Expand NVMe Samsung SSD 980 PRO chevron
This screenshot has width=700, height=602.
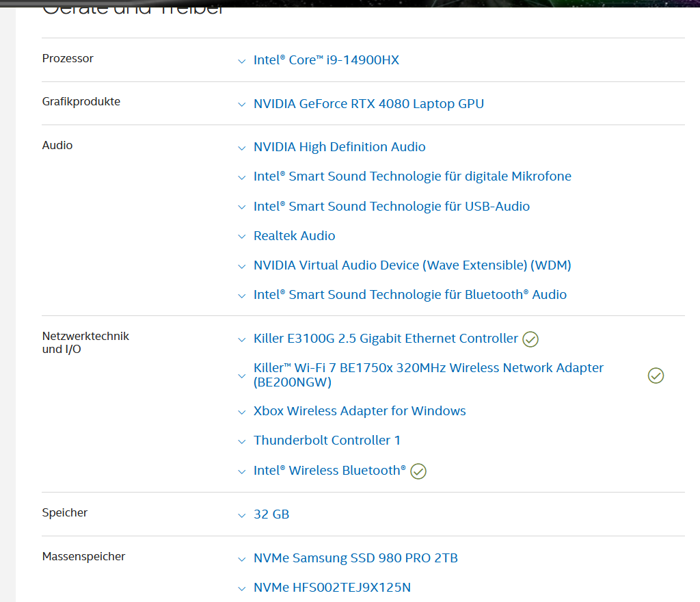tap(241, 559)
